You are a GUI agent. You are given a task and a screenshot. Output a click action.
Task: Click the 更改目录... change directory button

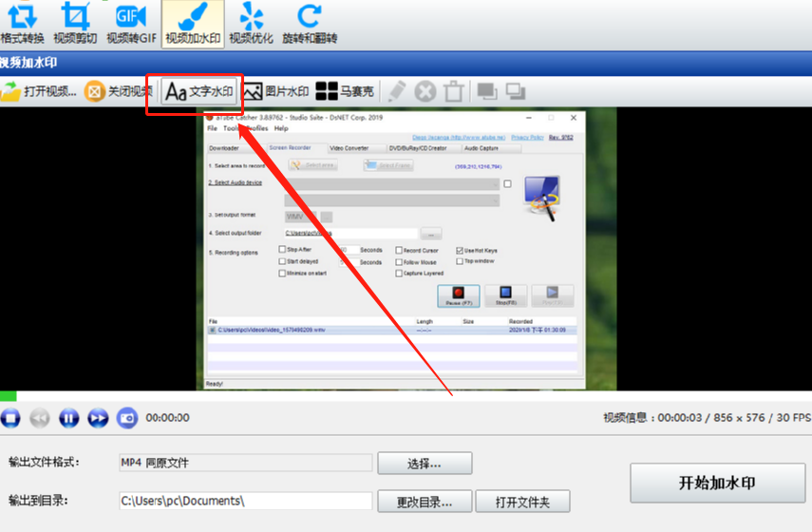pos(425,502)
